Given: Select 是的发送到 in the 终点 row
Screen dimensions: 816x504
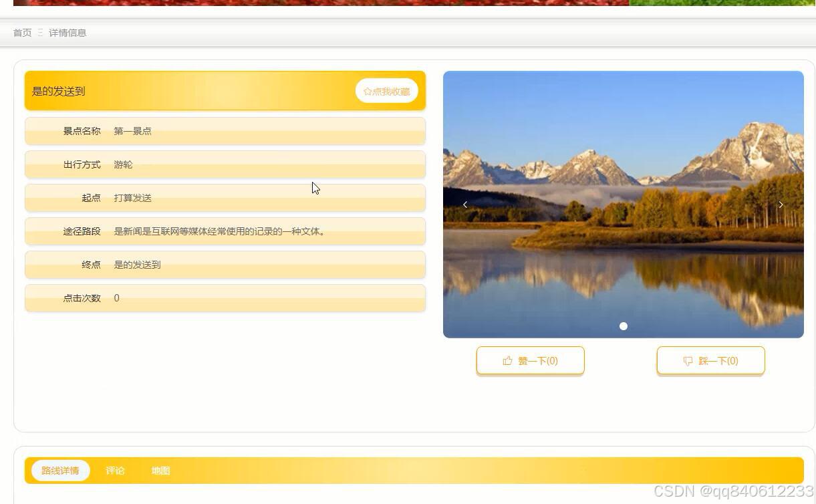Looking at the screenshot, I should 137,265.
